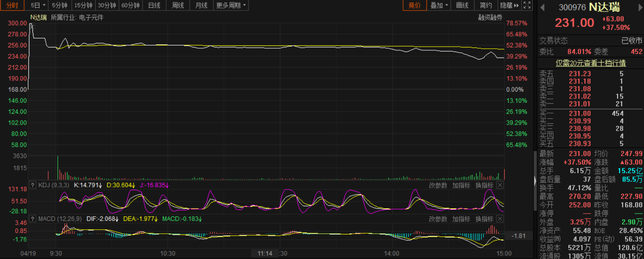Open help icon for KDJ indicator

pyautogui.click(x=33, y=185)
